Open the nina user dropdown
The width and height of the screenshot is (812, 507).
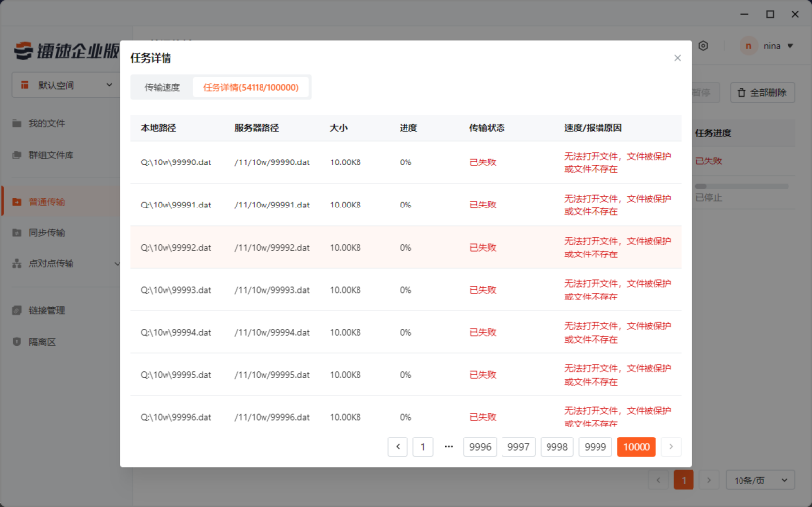767,46
